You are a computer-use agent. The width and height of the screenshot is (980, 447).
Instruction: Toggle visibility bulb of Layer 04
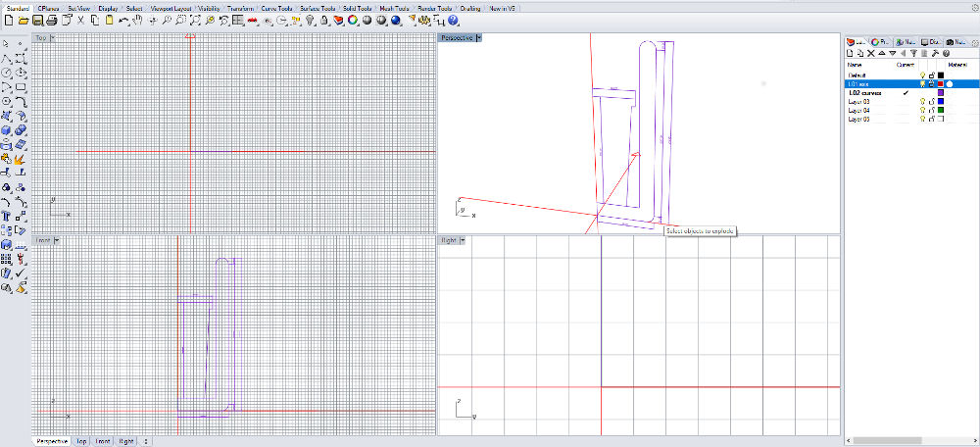[922, 110]
